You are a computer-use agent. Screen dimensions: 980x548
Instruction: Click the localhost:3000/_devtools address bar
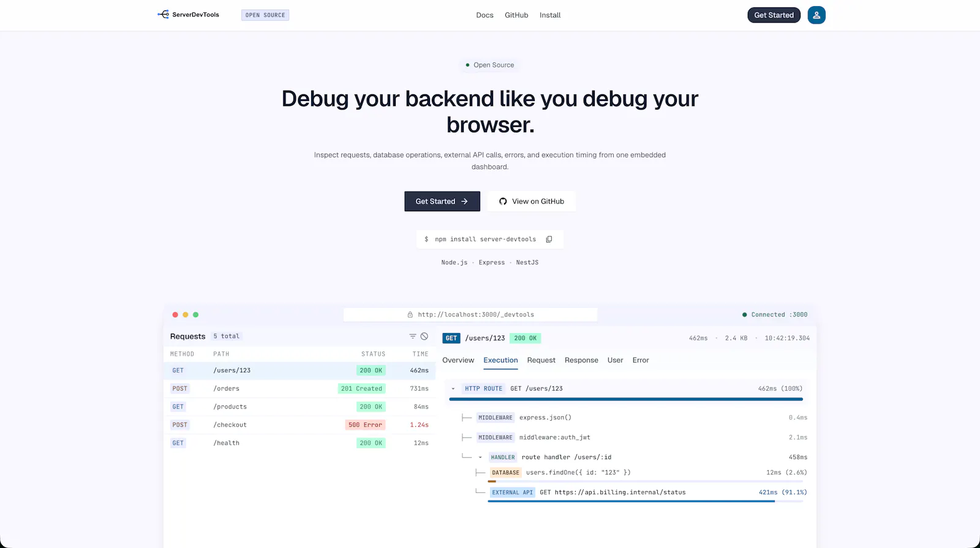tap(470, 315)
